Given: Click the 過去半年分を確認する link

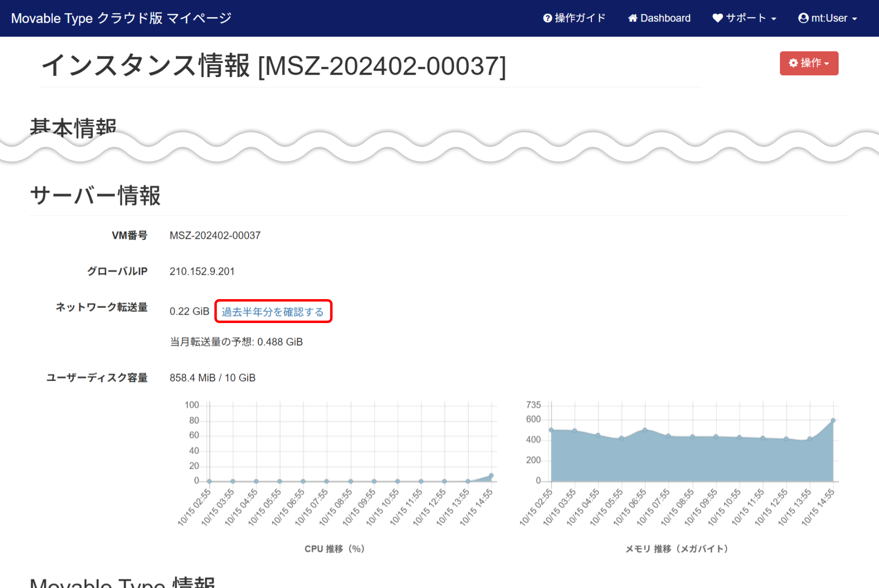Looking at the screenshot, I should click(x=272, y=312).
